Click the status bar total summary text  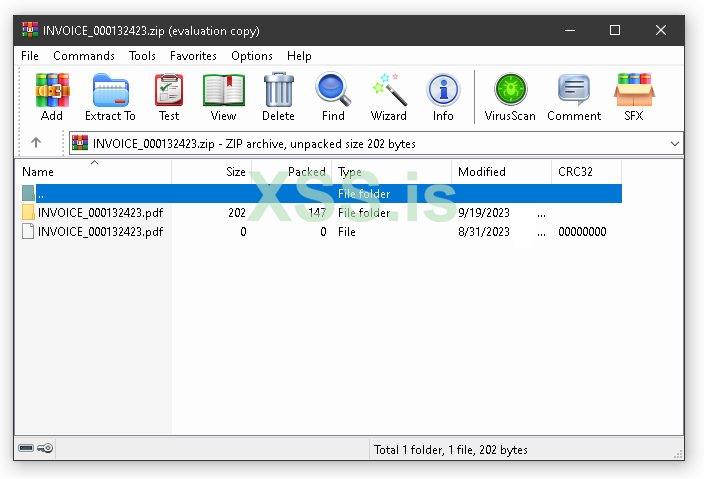click(451, 449)
